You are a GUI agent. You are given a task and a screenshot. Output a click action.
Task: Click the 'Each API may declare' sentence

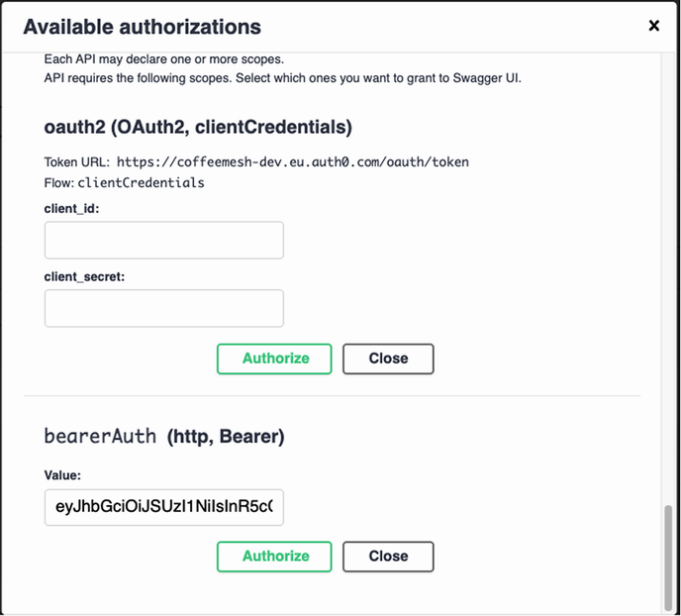163,59
